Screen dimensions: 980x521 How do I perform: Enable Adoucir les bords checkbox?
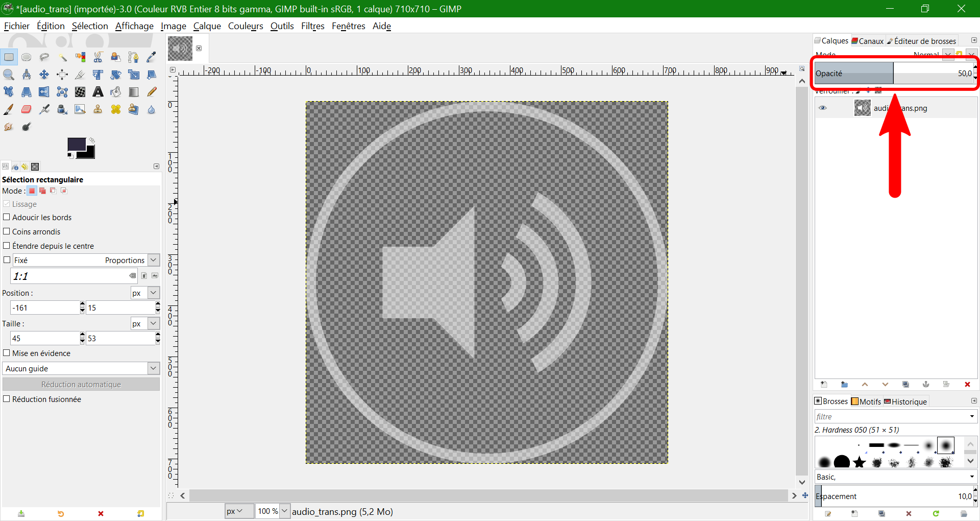click(x=7, y=217)
